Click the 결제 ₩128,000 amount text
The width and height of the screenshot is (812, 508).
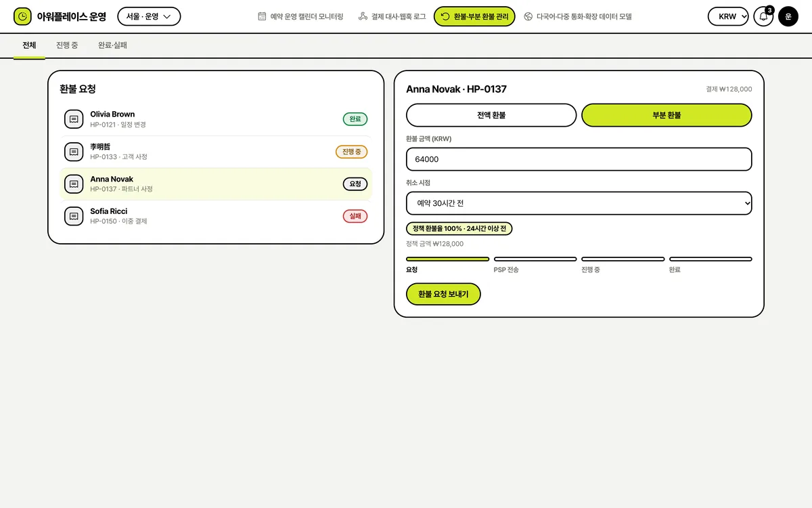point(729,89)
